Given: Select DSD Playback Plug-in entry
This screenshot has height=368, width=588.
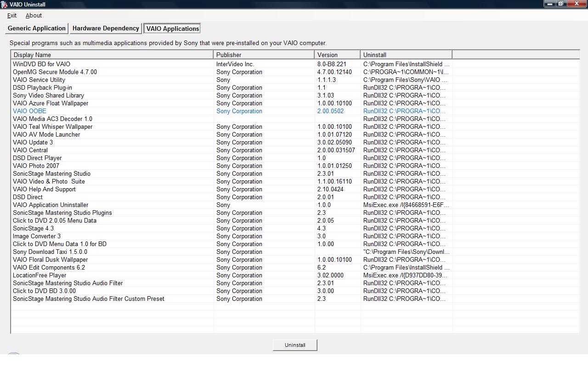Looking at the screenshot, I should pyautogui.click(x=42, y=87).
